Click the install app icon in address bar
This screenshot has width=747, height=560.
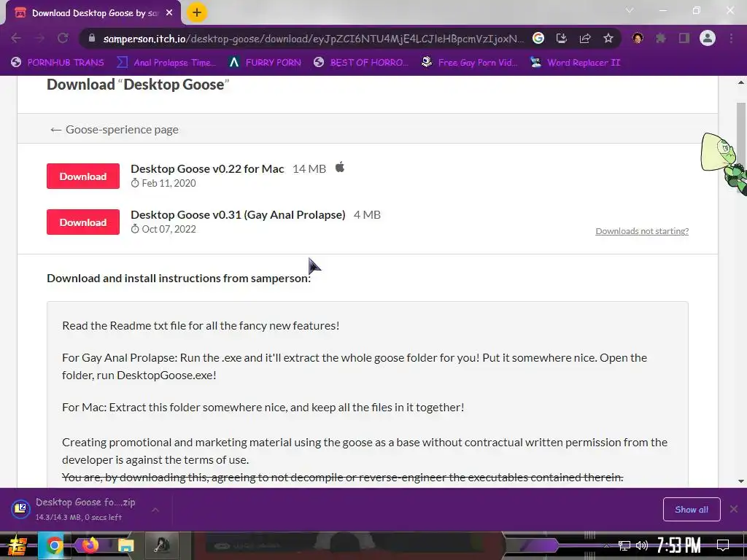562,38
